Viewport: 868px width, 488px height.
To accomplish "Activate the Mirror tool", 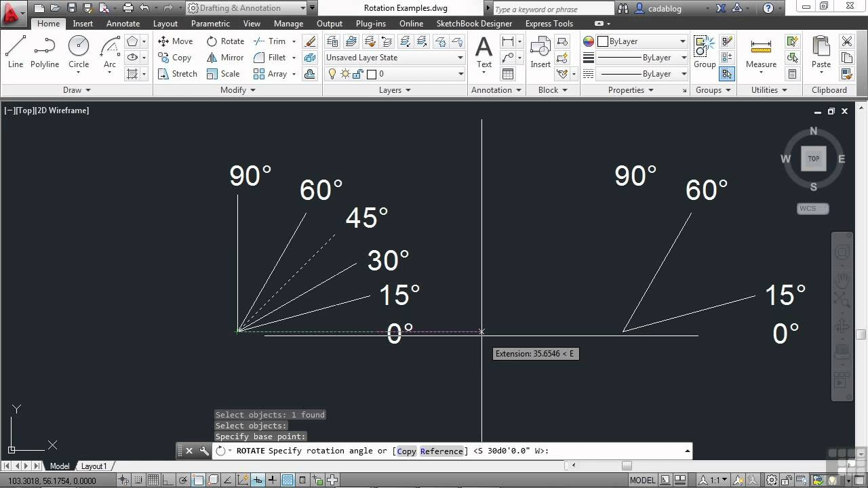I will (x=225, y=58).
